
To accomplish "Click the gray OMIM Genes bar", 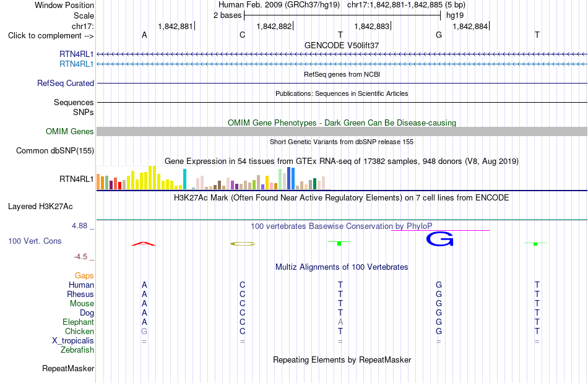I will click(x=342, y=132).
